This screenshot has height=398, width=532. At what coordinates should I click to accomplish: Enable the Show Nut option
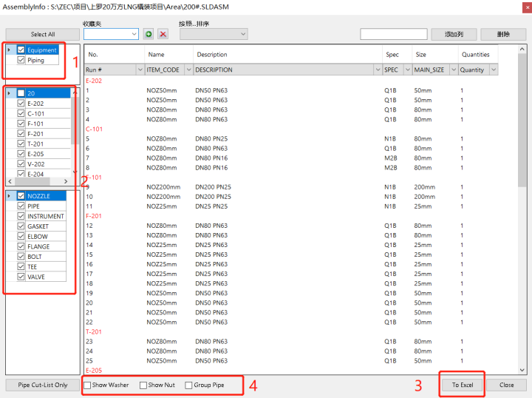(x=143, y=385)
